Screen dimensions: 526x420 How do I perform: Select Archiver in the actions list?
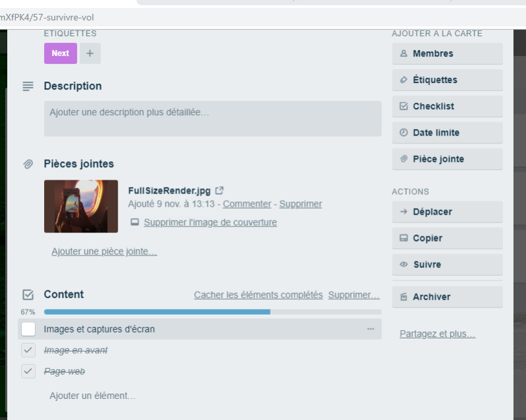pyautogui.click(x=448, y=297)
